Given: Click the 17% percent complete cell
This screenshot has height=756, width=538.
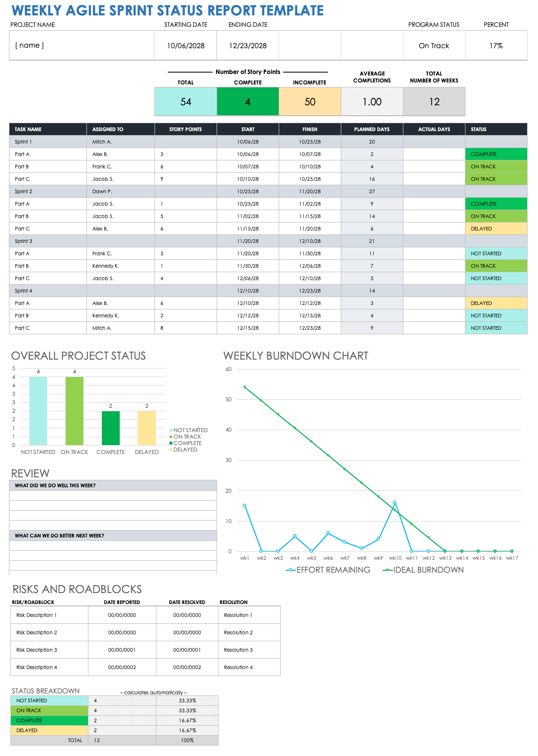Looking at the screenshot, I should (496, 46).
